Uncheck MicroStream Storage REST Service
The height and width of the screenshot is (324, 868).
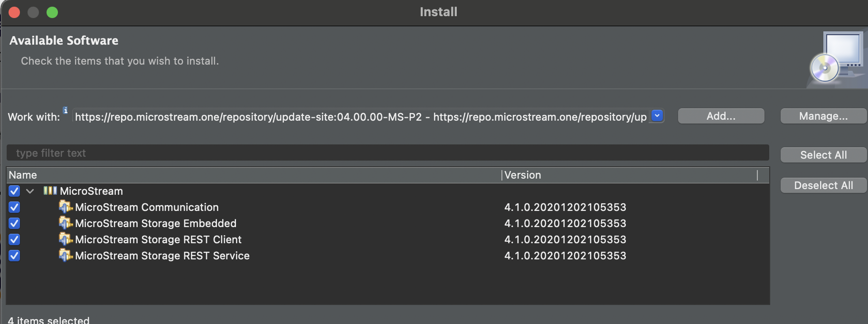14,256
